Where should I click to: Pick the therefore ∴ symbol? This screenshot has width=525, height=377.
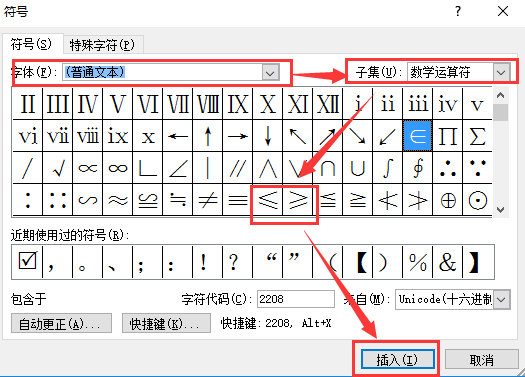click(448, 168)
